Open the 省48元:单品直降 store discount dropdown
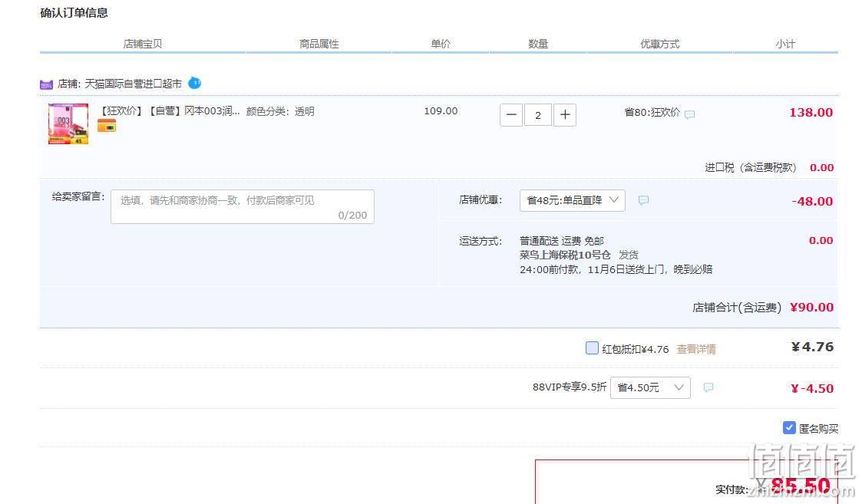 [x=573, y=201]
